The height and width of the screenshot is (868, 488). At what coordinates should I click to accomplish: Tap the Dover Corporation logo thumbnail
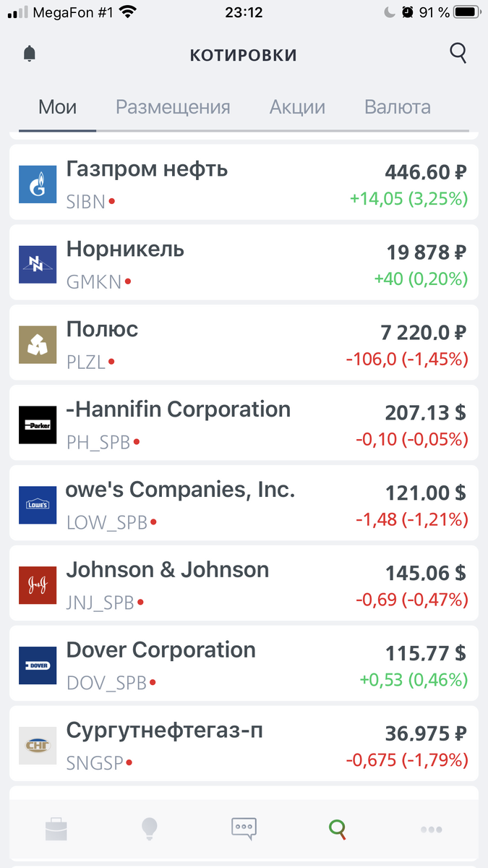(38, 665)
